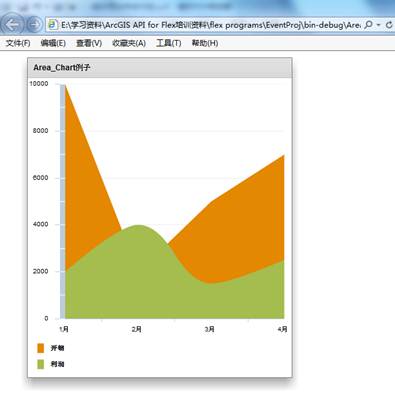Click the green legend color swatch
The width and height of the screenshot is (395, 414).
[41, 364]
